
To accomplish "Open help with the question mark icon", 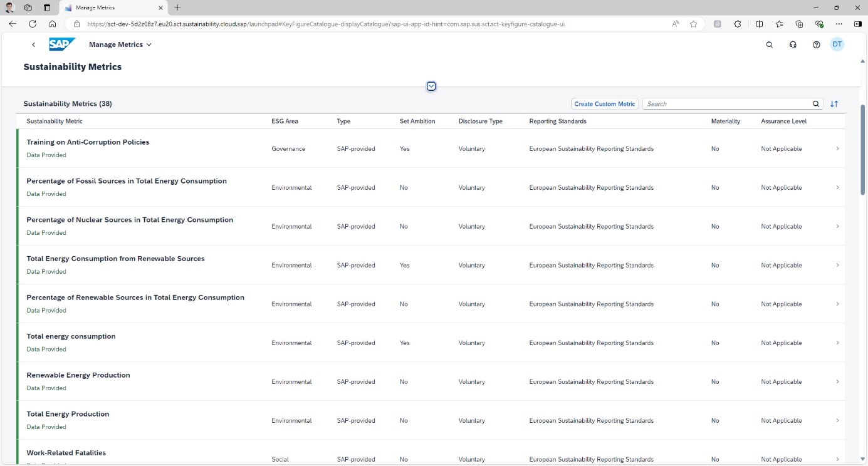I will 816,44.
